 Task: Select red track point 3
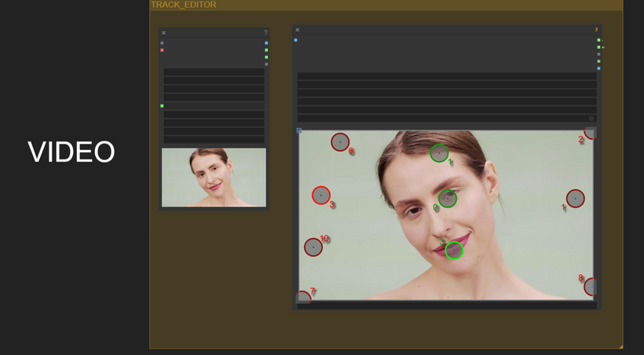320,196
